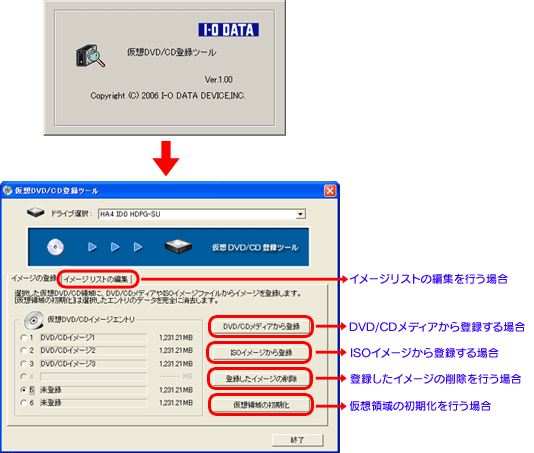Click 登録したイメージの削除 button
This screenshot has width=534, height=453.
coord(261,379)
